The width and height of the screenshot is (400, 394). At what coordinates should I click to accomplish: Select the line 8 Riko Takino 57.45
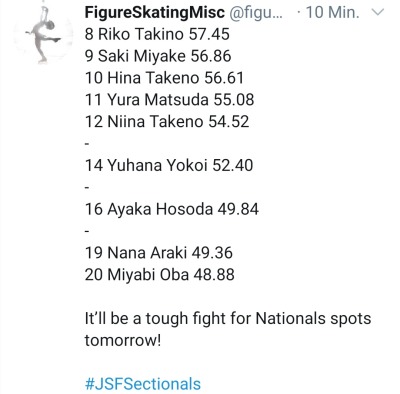coord(157,34)
